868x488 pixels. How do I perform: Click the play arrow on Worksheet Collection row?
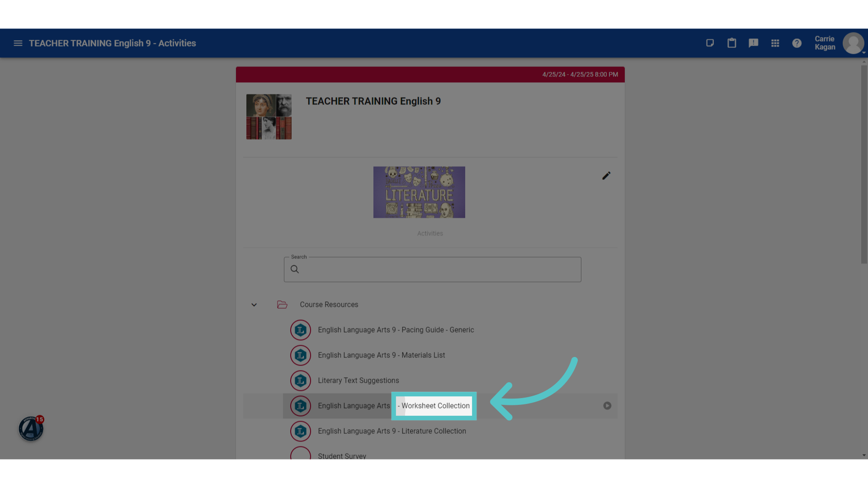[607, 406]
